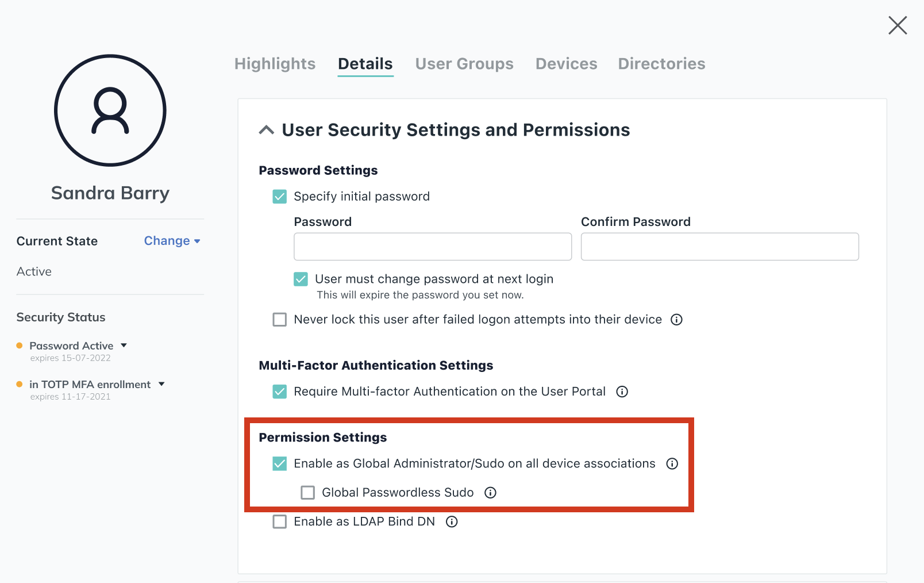Image resolution: width=924 pixels, height=583 pixels.
Task: Collapse the User Security Settings and Permissions section
Action: click(266, 130)
